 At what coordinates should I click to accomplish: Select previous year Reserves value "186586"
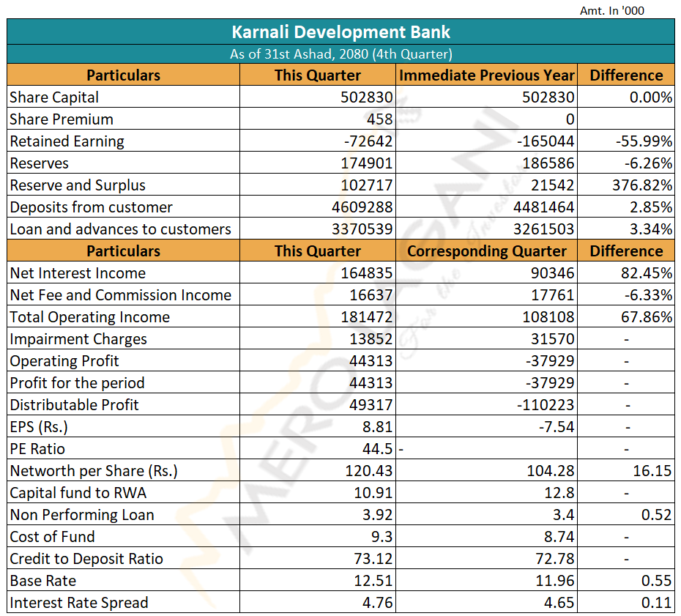[548, 163]
